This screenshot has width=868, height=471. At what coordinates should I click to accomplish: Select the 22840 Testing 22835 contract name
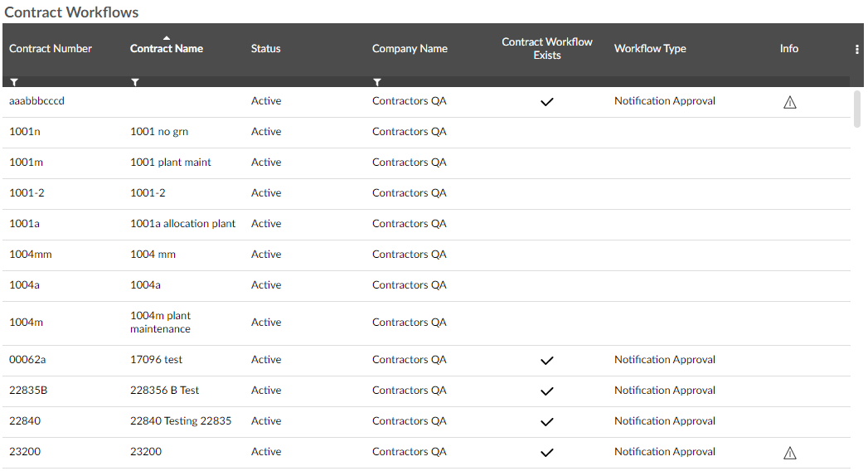[x=181, y=421]
